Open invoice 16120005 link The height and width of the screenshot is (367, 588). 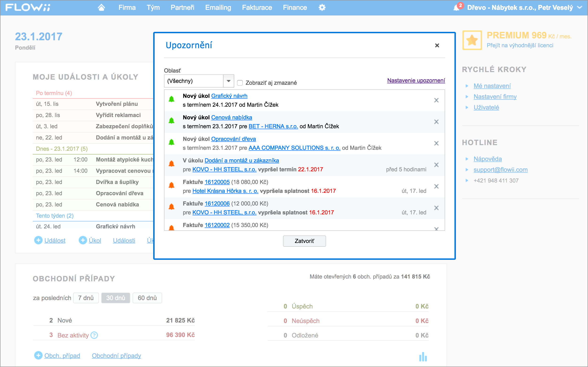click(217, 182)
